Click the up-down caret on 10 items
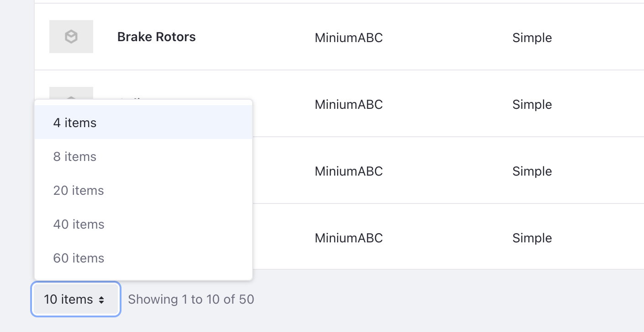The width and height of the screenshot is (644, 332). [x=101, y=300]
